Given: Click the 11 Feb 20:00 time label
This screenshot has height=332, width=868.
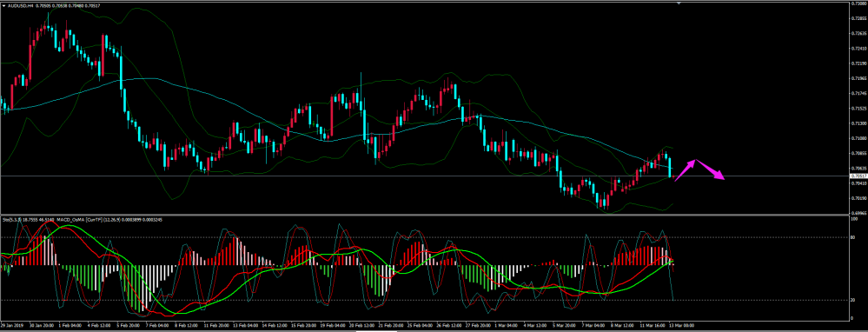Looking at the screenshot, I should pyautogui.click(x=217, y=325).
